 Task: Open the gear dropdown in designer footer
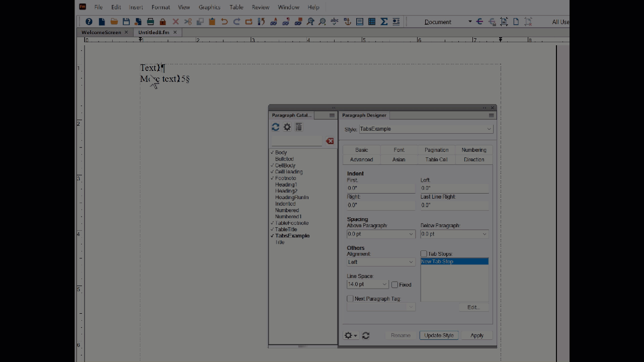tap(350, 335)
